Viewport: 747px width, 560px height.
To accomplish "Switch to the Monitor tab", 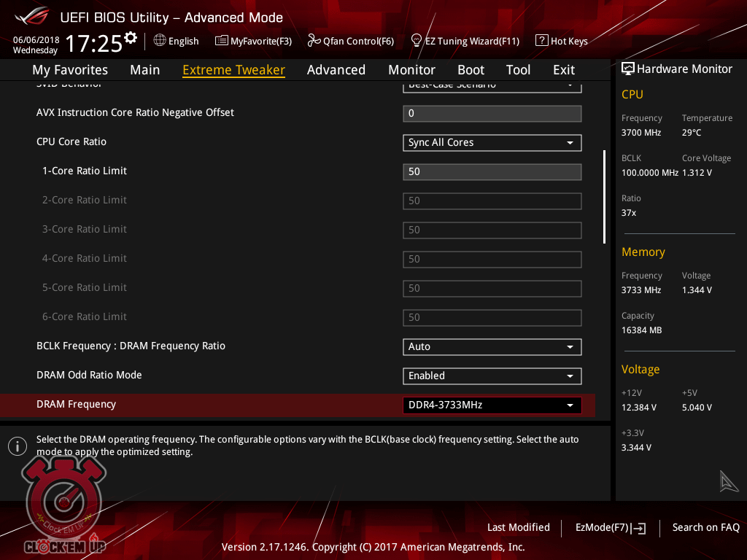I will [411, 70].
